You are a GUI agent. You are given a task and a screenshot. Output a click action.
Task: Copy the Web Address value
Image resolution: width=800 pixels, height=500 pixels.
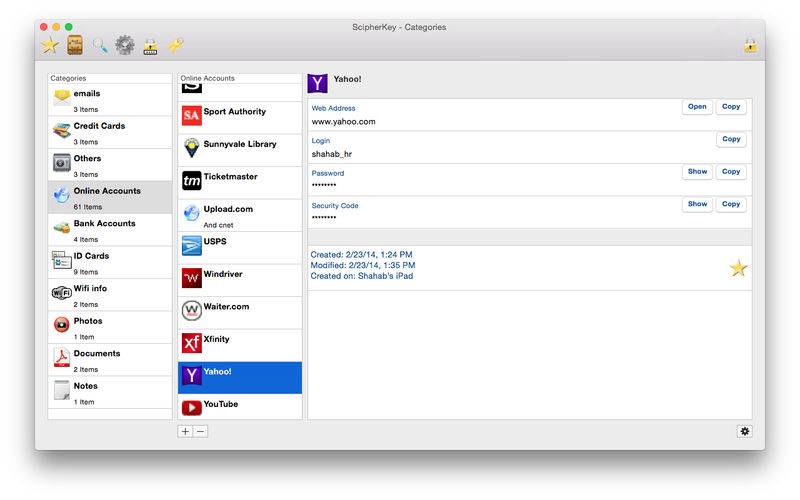[731, 107]
